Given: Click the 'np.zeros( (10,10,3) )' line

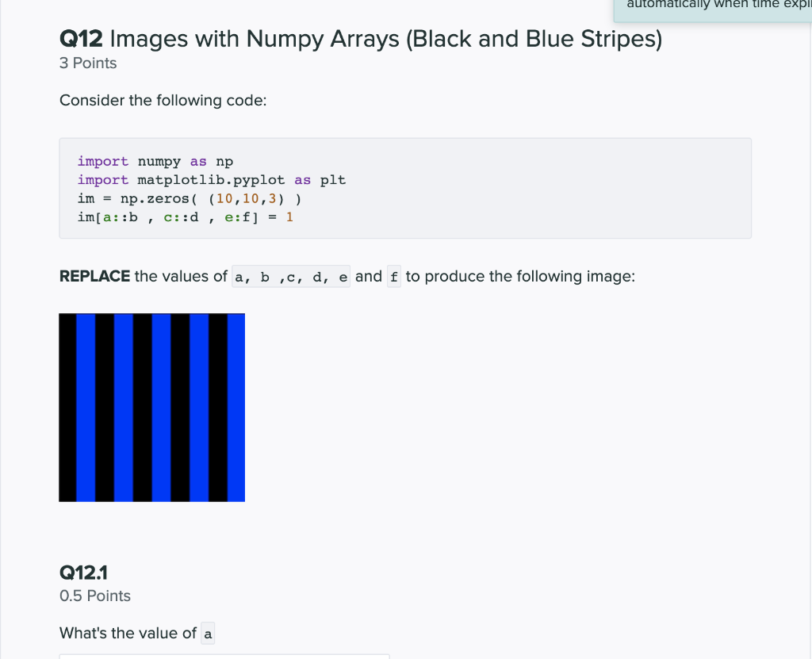Looking at the screenshot, I should 187,198.
